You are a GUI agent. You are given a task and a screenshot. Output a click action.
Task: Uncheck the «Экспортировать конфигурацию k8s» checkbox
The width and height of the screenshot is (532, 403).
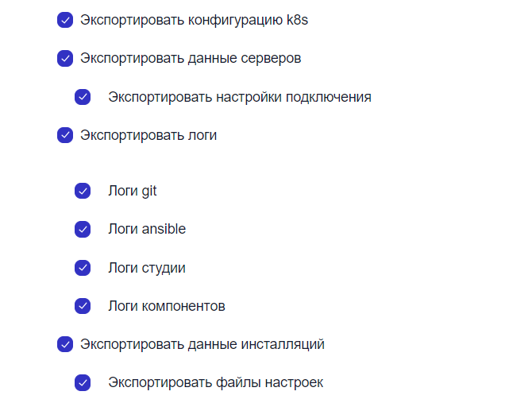tap(65, 20)
